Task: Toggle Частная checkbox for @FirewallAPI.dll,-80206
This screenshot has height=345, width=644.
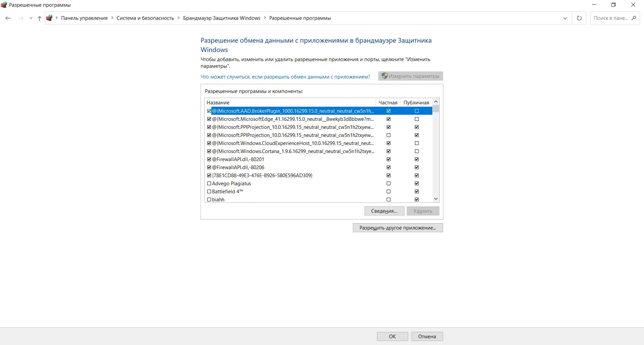Action: 388,167
